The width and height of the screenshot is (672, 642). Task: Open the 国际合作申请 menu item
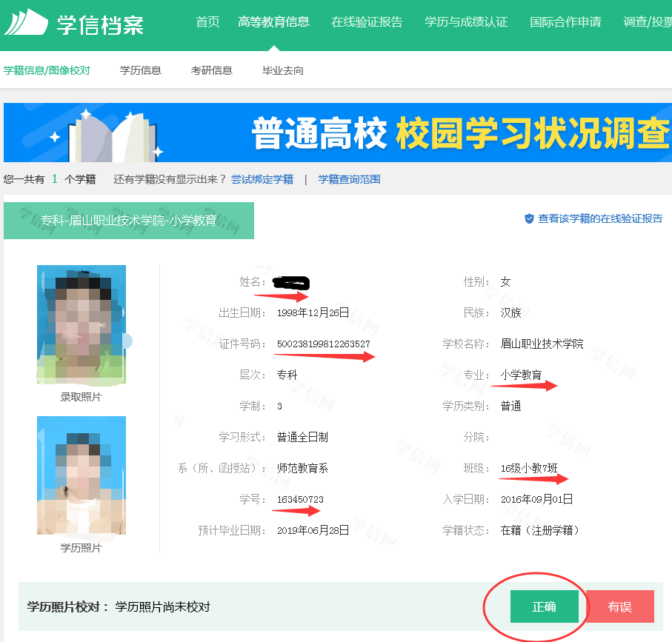[x=565, y=22]
